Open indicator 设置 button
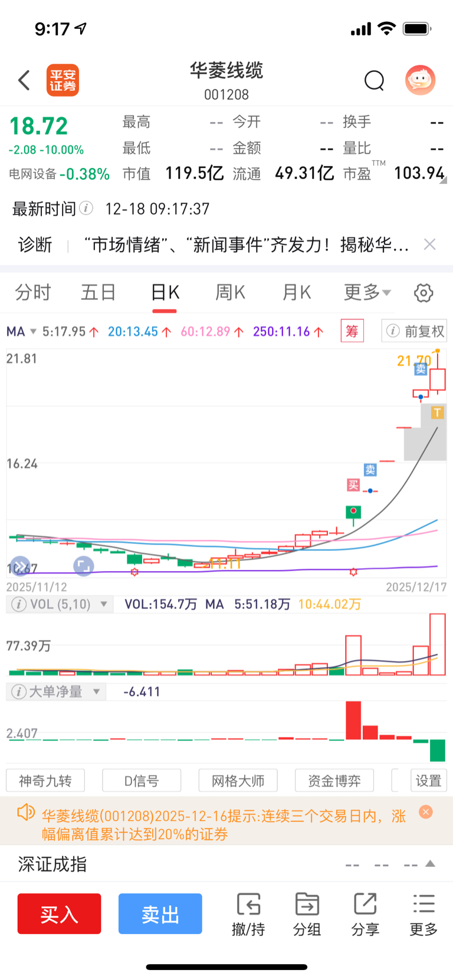This screenshot has width=453, height=980. [429, 781]
